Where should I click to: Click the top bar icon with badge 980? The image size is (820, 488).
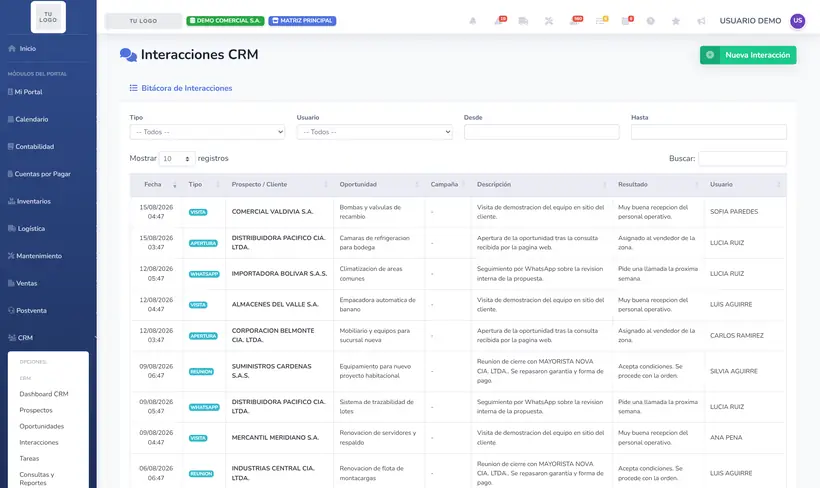coord(576,20)
